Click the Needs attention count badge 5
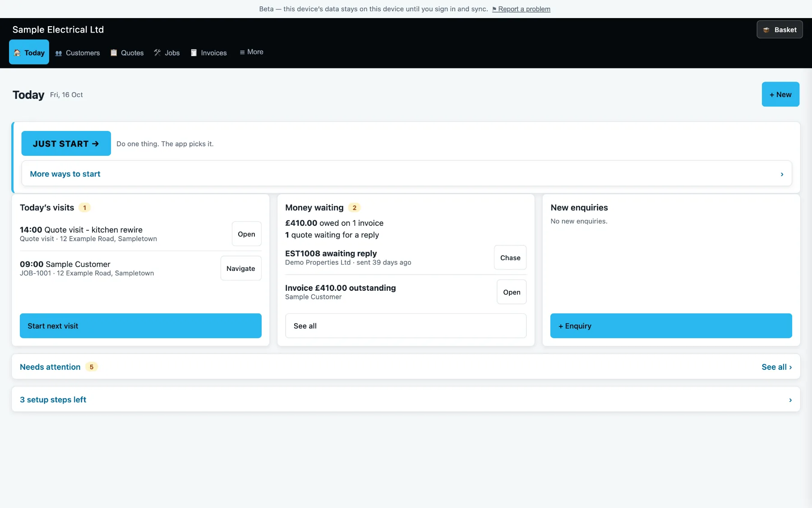The width and height of the screenshot is (812, 508). [91, 367]
